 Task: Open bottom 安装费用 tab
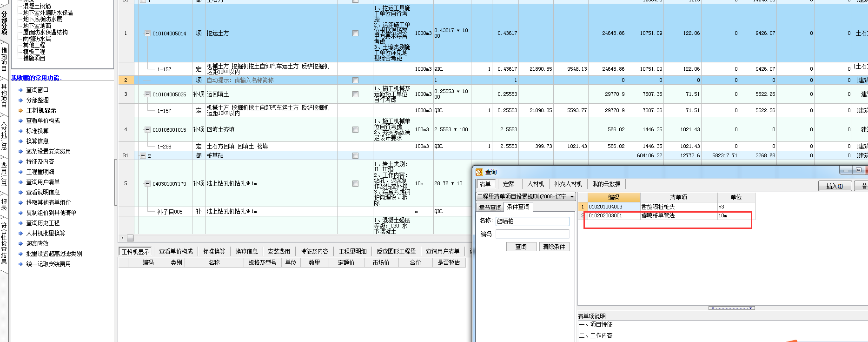pos(279,252)
